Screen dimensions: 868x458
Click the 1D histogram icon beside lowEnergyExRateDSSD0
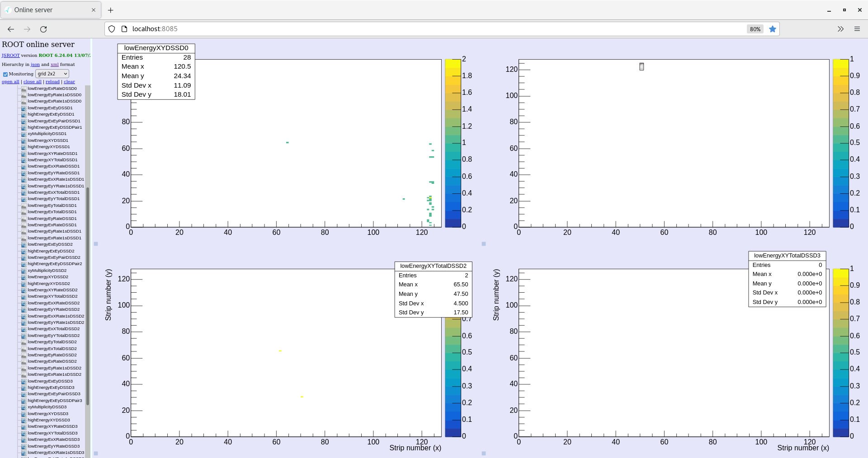click(24, 89)
